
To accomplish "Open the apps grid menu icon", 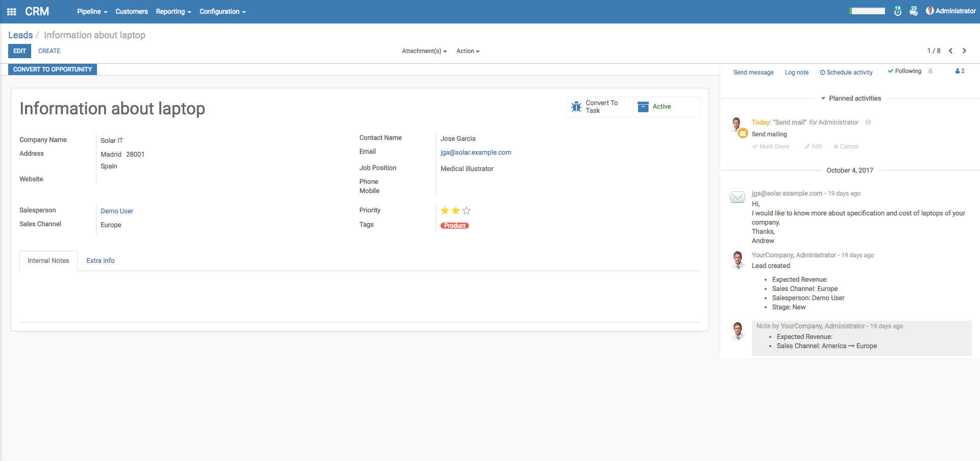I will 11,11.
